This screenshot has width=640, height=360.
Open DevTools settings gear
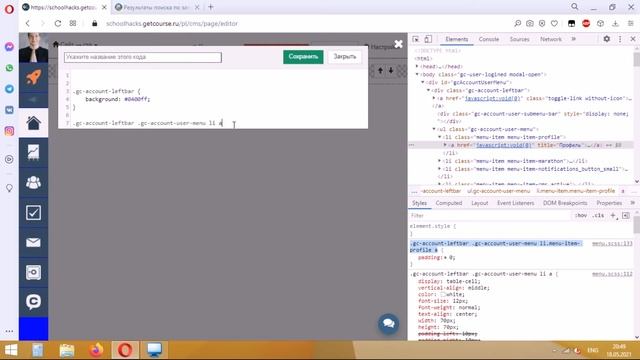tap(607, 39)
